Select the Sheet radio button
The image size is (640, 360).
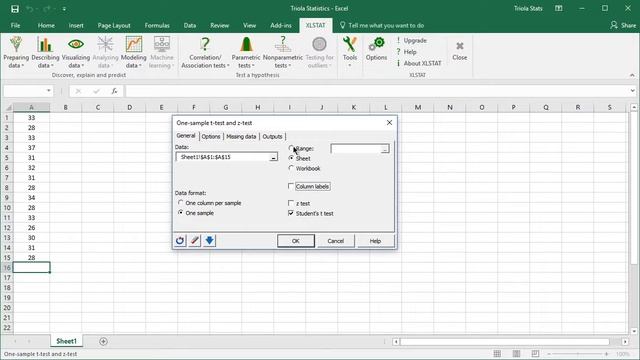tap(291, 158)
